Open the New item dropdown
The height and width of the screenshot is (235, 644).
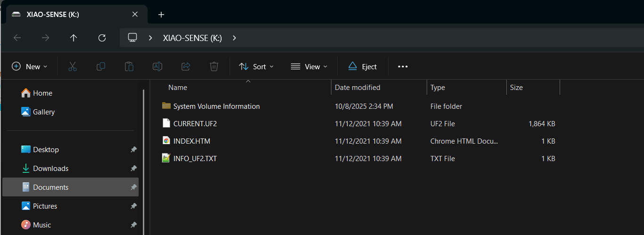point(30,66)
